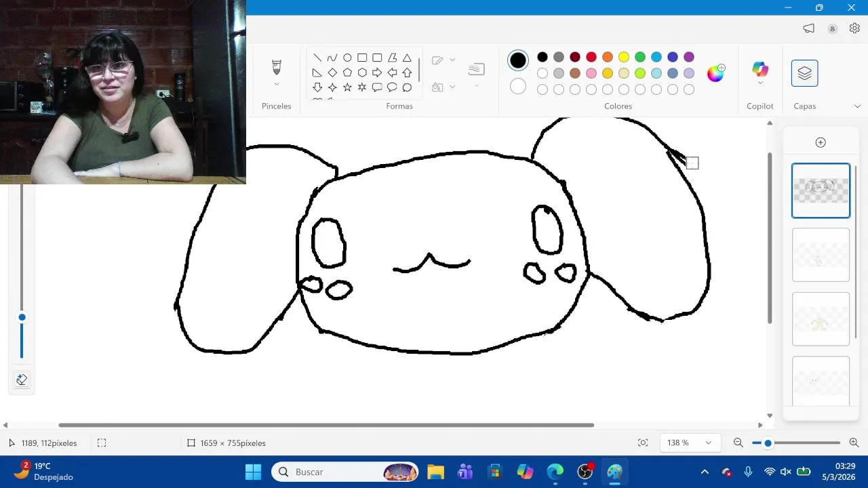Image resolution: width=868 pixels, height=488 pixels.
Task: Add a new layer with the plus button
Action: pos(821,142)
